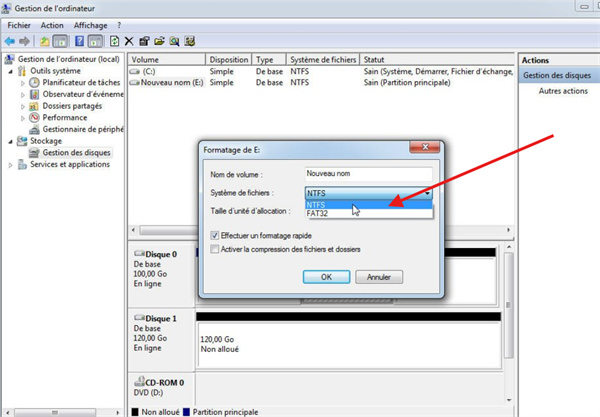Click the blue Back arrow in toolbar

[x=10, y=41]
